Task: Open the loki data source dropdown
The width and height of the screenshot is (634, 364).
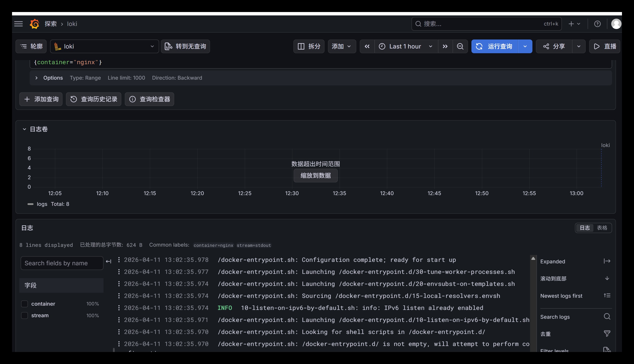Action: [104, 47]
